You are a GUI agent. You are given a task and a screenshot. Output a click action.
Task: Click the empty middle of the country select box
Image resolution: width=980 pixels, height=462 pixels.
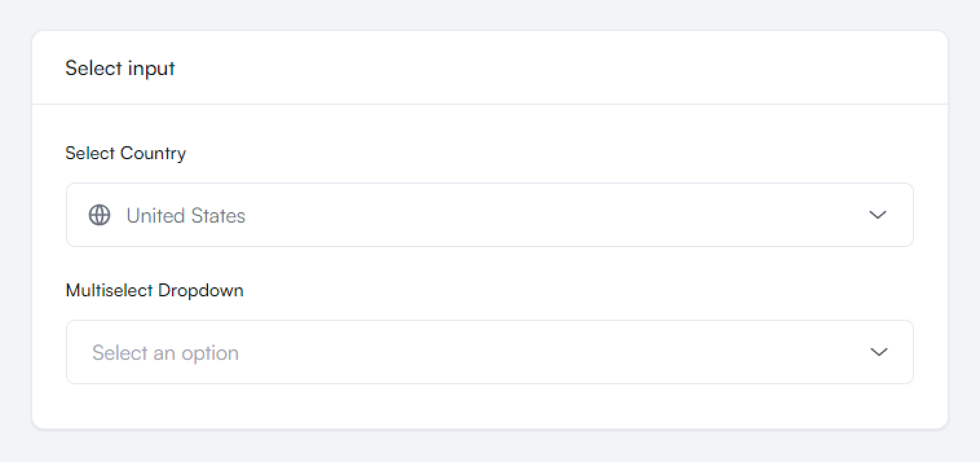pos(517,215)
